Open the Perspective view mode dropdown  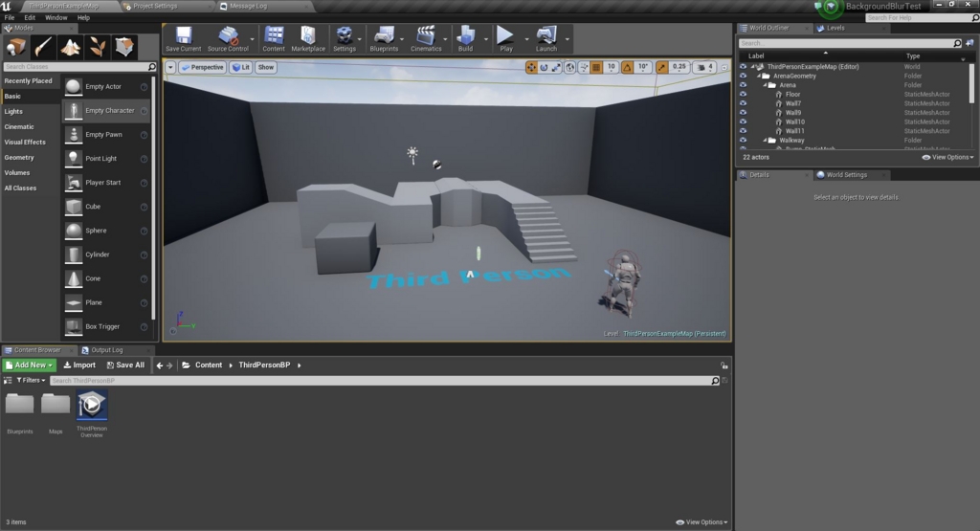click(x=203, y=67)
